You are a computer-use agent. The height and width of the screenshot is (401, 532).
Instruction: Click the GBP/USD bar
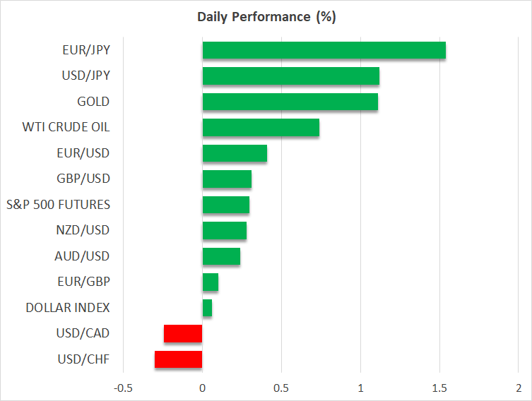click(227, 179)
